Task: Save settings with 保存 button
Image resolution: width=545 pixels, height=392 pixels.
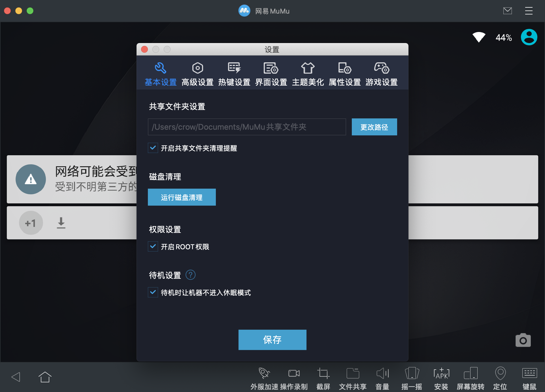Action: [272, 340]
